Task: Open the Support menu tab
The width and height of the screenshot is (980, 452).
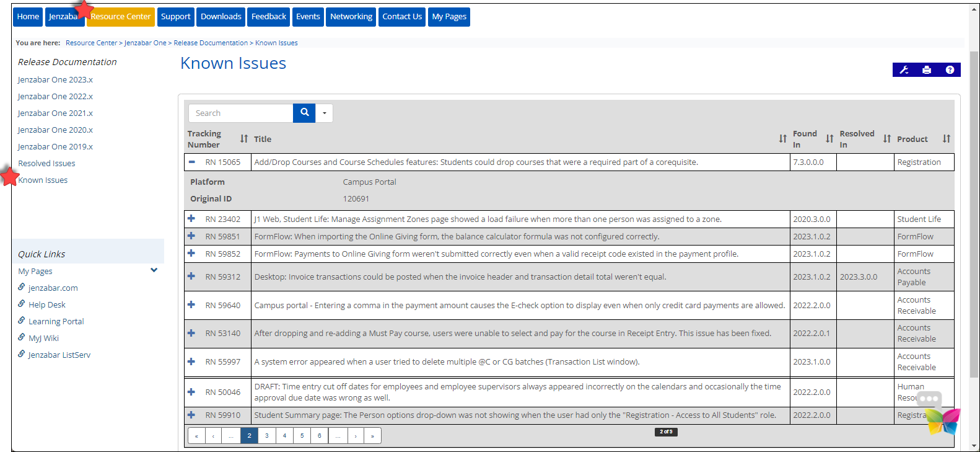Action: [176, 17]
